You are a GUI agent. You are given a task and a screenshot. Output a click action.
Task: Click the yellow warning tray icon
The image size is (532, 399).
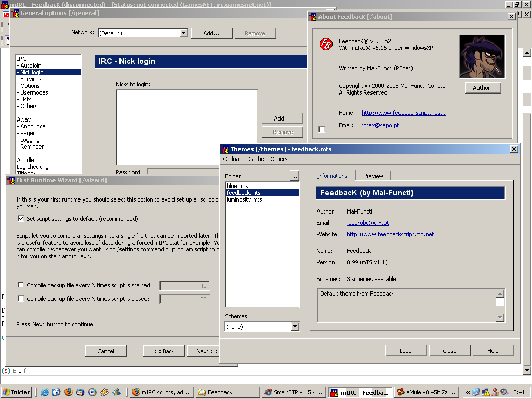486,392
